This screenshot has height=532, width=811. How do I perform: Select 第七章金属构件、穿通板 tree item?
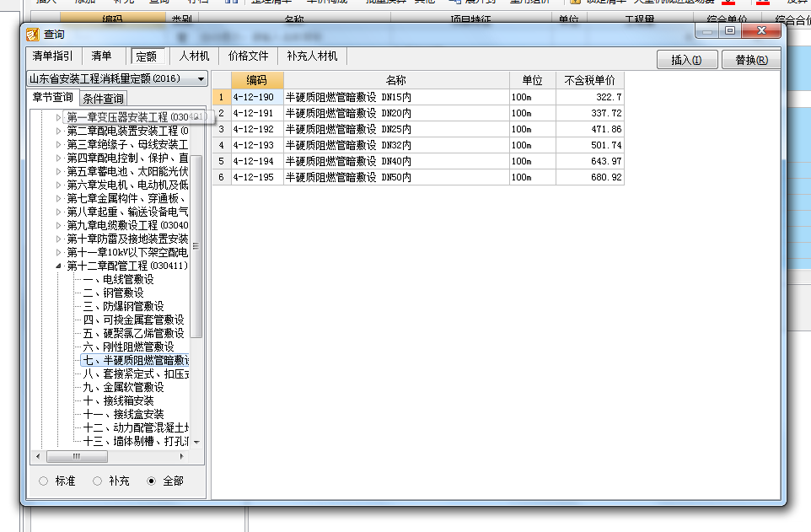pyautogui.click(x=126, y=198)
